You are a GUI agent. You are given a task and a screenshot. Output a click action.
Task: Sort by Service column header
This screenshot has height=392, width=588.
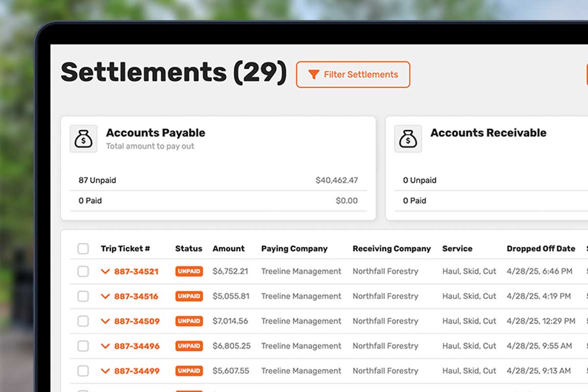coord(457,248)
